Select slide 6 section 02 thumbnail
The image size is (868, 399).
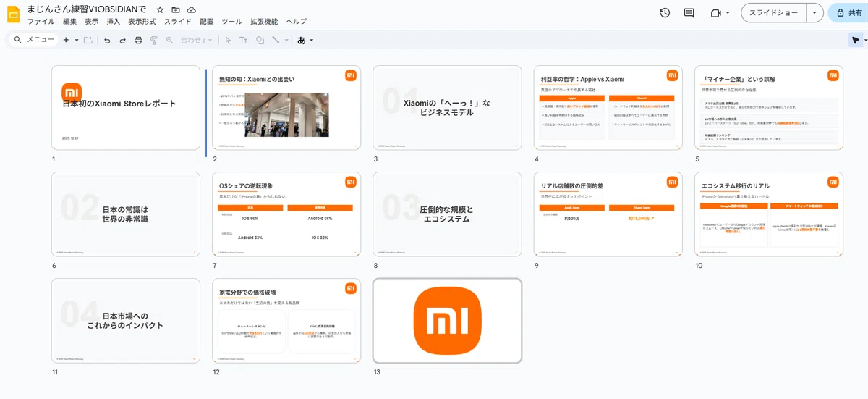pos(126,214)
